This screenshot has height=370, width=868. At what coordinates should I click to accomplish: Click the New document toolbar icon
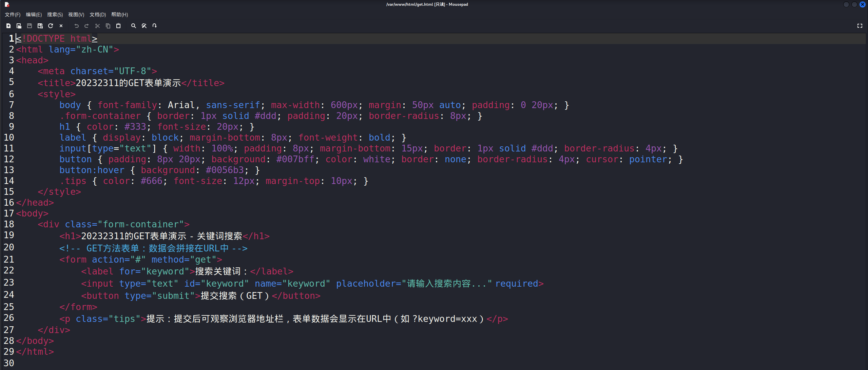(8, 26)
